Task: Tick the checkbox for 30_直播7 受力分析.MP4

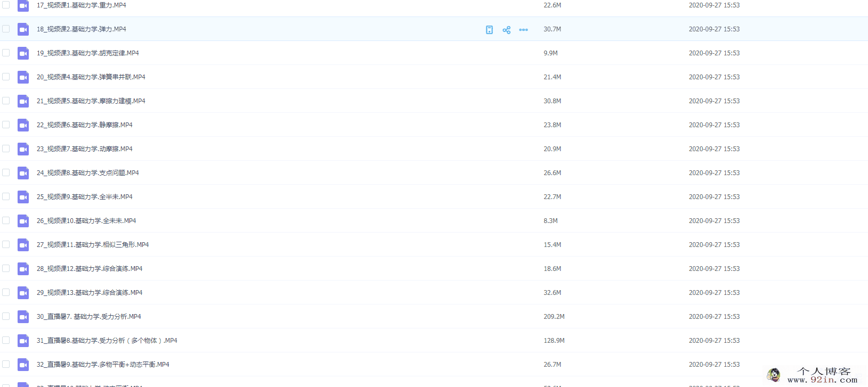Action: click(6, 316)
